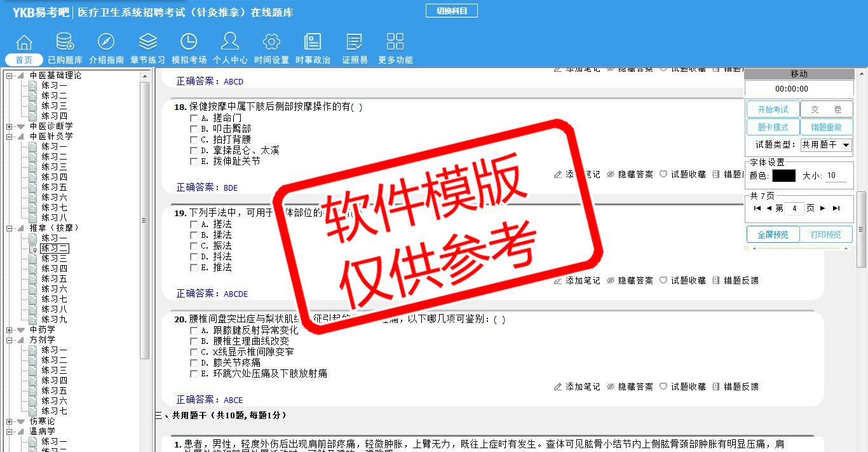Tick option C 振法 in question 19
This screenshot has height=452, width=868.
pyautogui.click(x=194, y=246)
